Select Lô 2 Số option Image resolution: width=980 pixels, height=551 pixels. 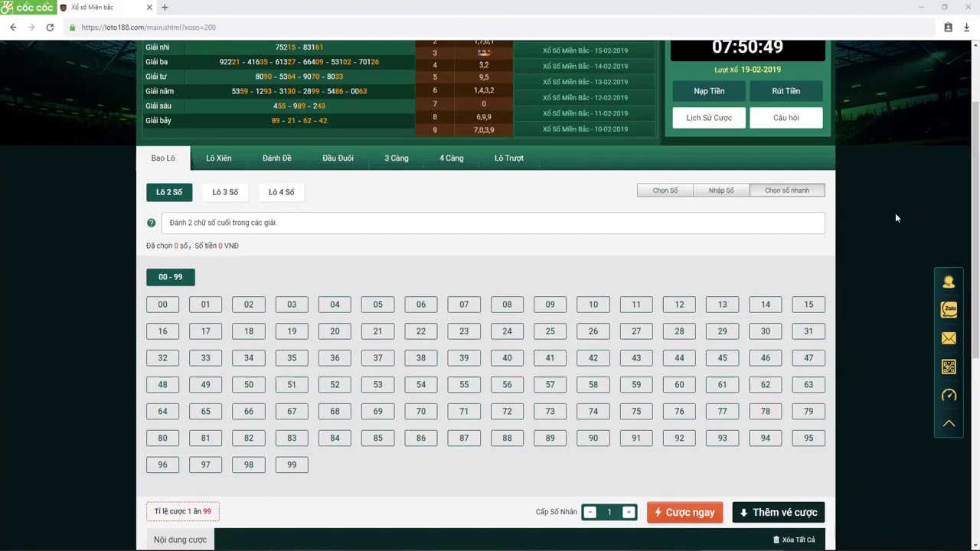169,192
